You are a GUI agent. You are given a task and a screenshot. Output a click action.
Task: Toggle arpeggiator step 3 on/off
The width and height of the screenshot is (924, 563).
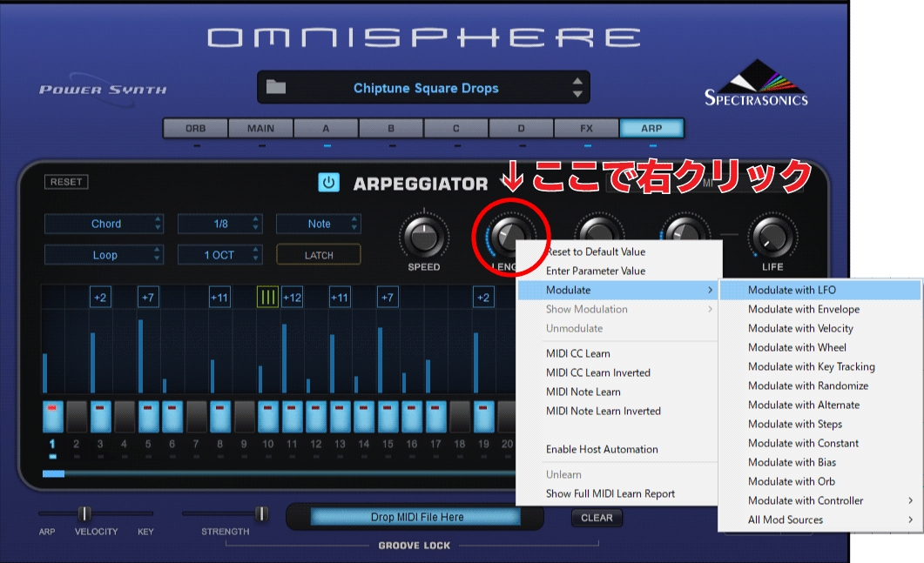tap(100, 416)
